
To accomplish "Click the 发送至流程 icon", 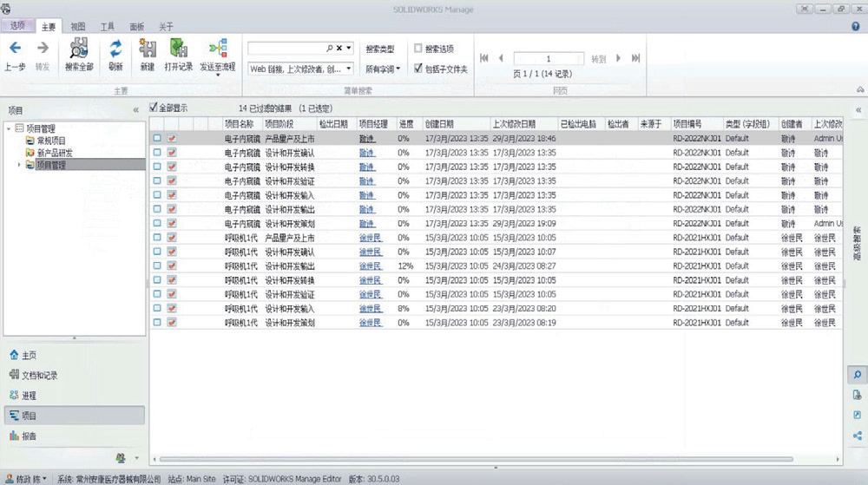I will pos(217,49).
